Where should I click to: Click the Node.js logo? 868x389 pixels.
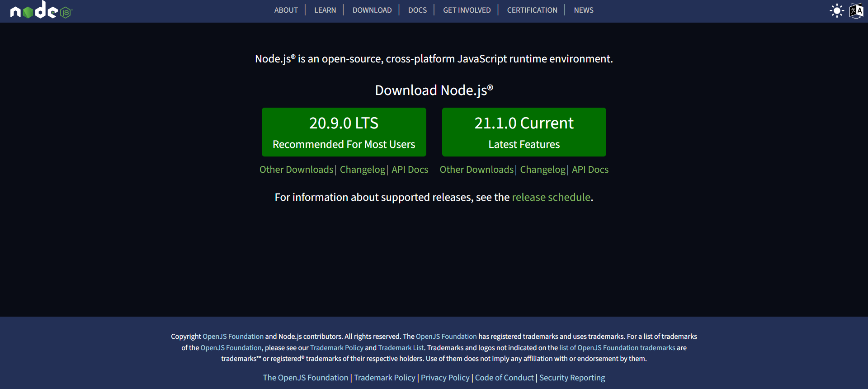(41, 10)
